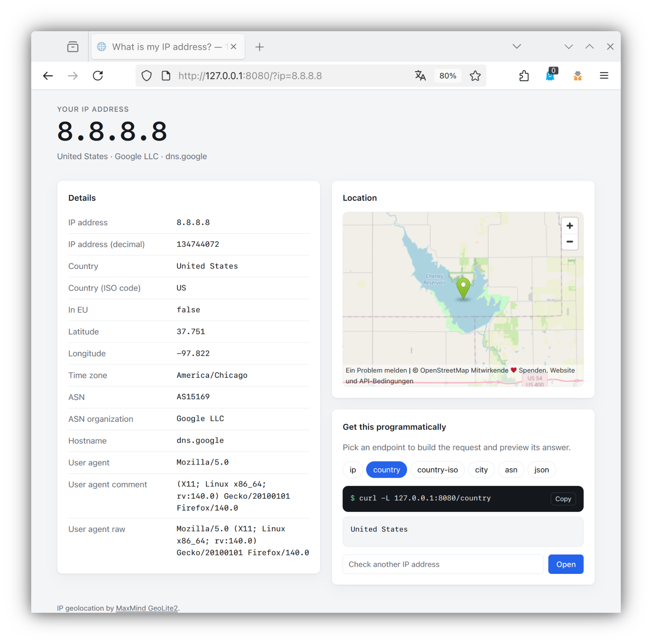Zoom in on the location map

pyautogui.click(x=570, y=226)
